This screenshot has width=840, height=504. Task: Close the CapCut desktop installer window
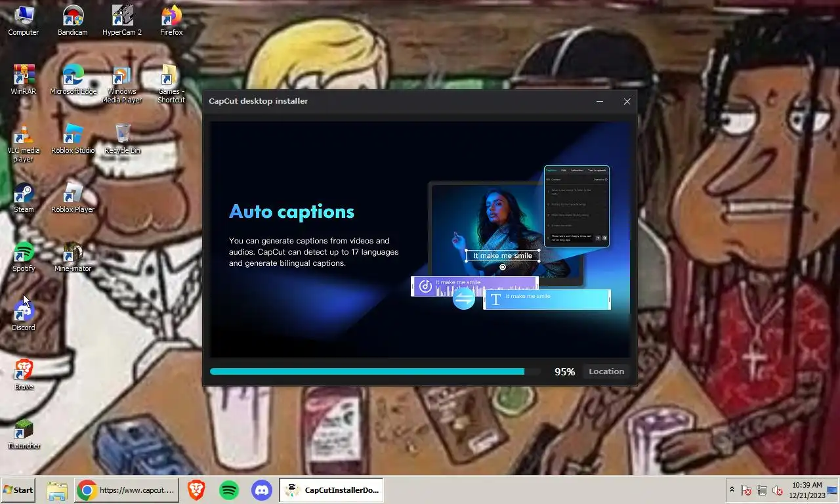tap(627, 101)
